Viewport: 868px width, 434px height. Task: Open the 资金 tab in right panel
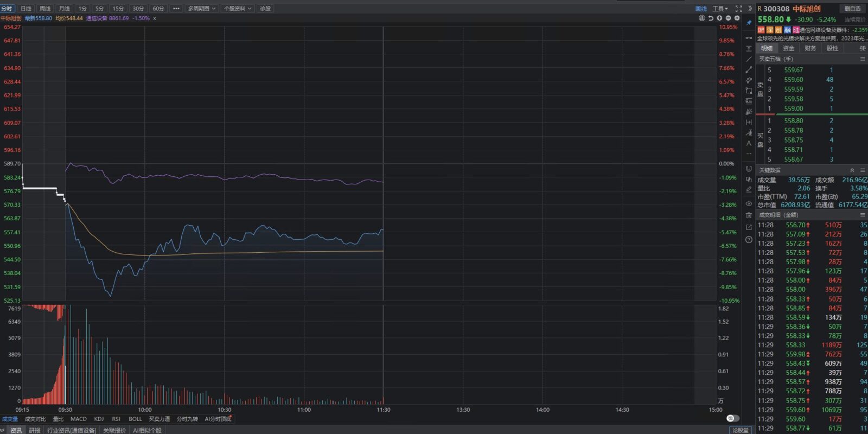coord(788,48)
